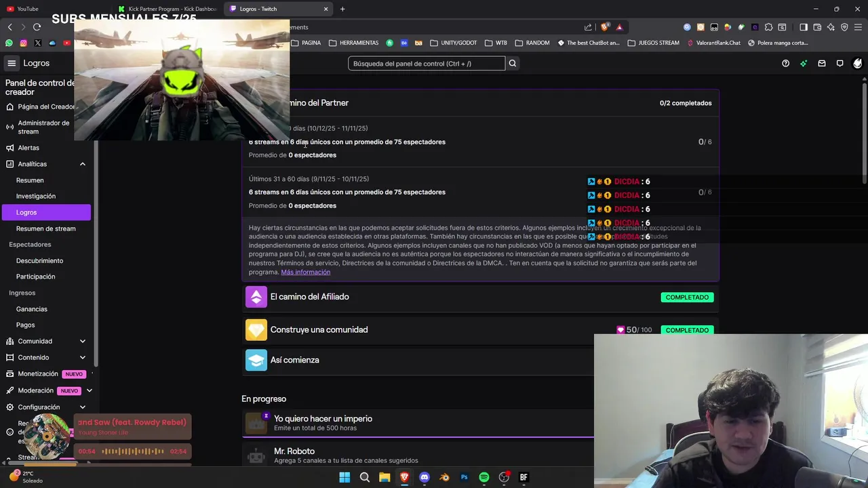The width and height of the screenshot is (868, 488).
Task: Select Logros in the sidebar
Action: 45,212
